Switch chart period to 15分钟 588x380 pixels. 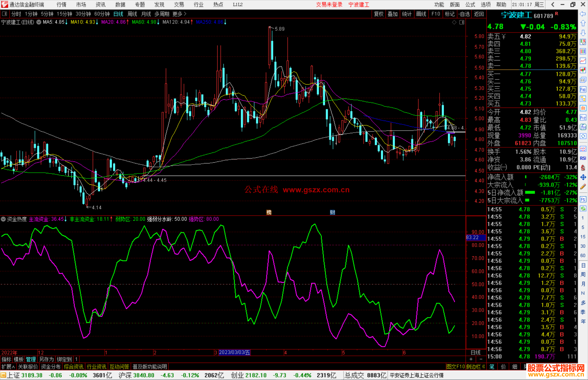(65, 14)
